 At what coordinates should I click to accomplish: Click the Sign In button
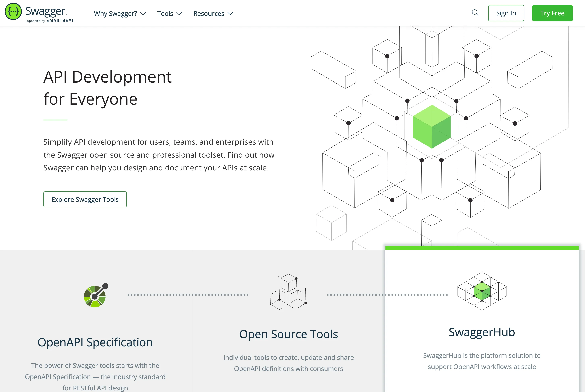pos(506,13)
